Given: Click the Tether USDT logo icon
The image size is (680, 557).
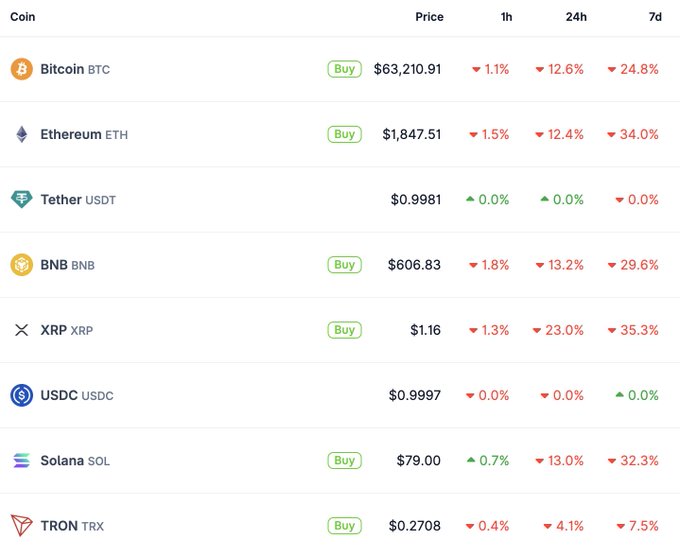Looking at the screenshot, I should point(21,199).
